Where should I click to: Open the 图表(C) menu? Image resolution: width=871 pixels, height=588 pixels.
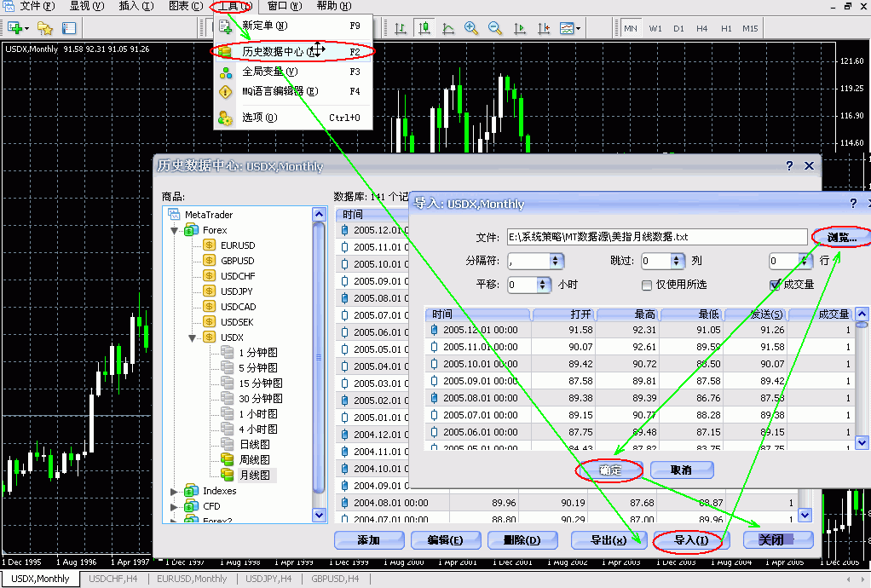[186, 6]
